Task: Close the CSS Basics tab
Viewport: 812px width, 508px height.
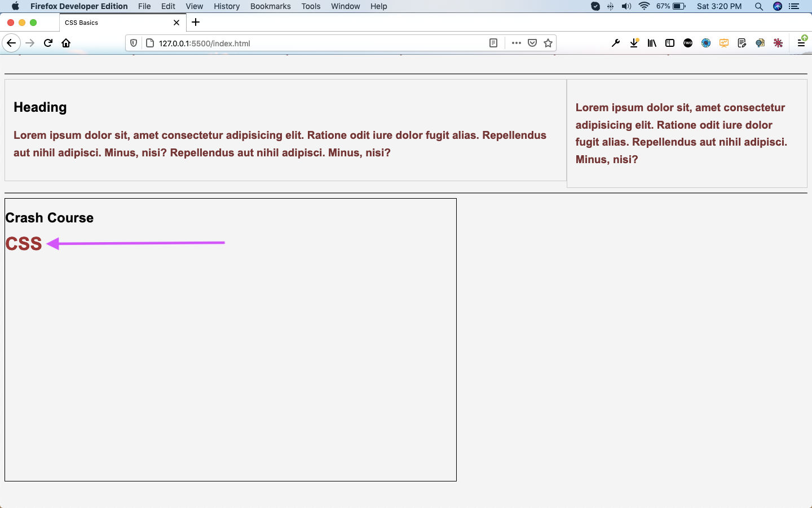Action: [x=176, y=23]
